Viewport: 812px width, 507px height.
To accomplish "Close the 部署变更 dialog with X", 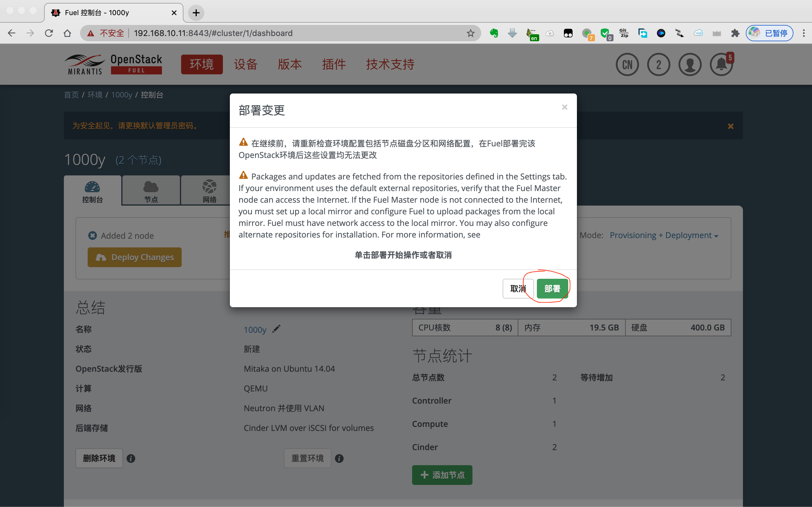I will point(564,107).
